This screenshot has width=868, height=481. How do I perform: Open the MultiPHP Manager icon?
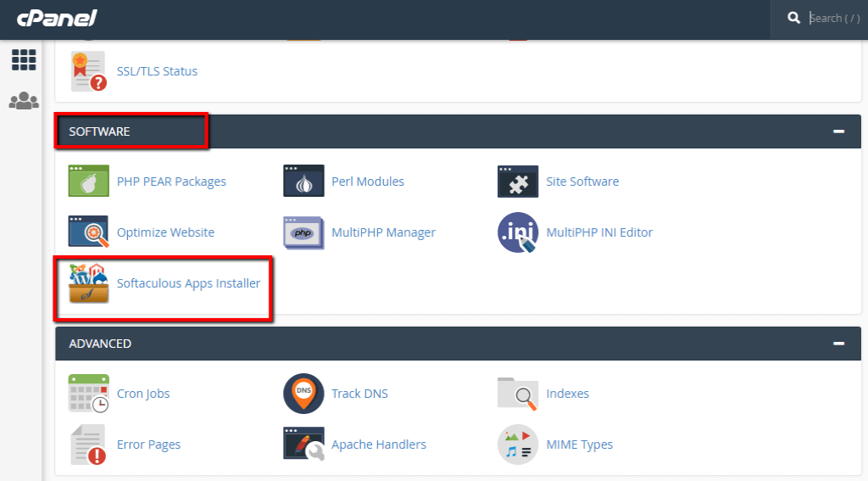[x=303, y=232]
